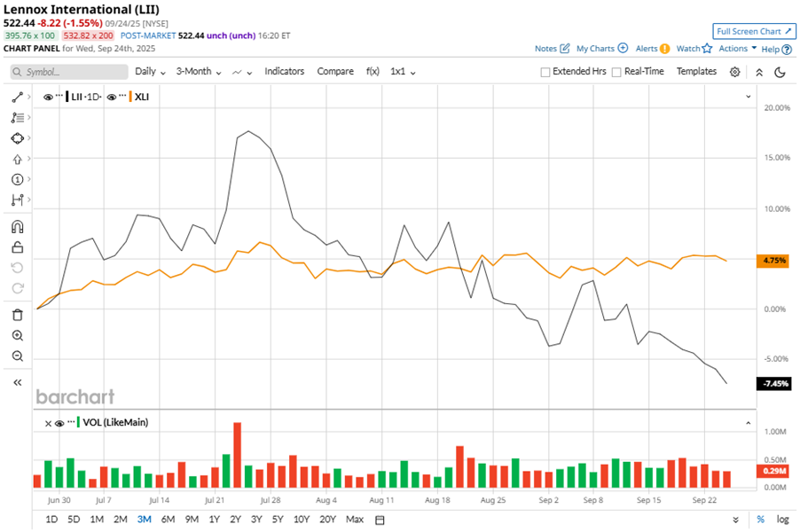Viewport: 800px width, 532px height.
Task: Open LII series options ellipsis
Action: pos(59,96)
